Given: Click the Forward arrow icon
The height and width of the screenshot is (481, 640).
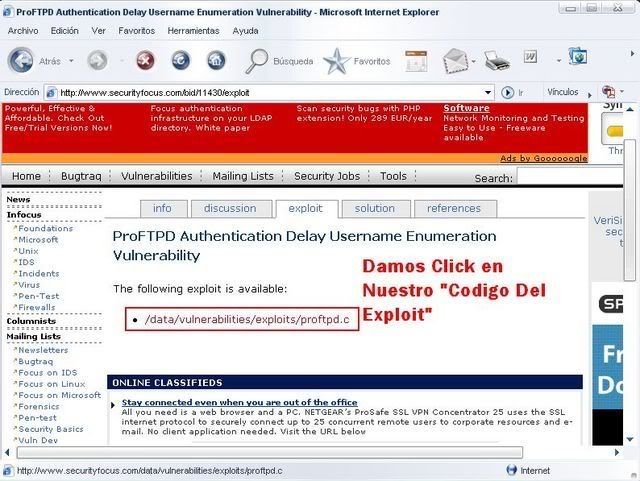Looking at the screenshot, I should click(x=97, y=61).
